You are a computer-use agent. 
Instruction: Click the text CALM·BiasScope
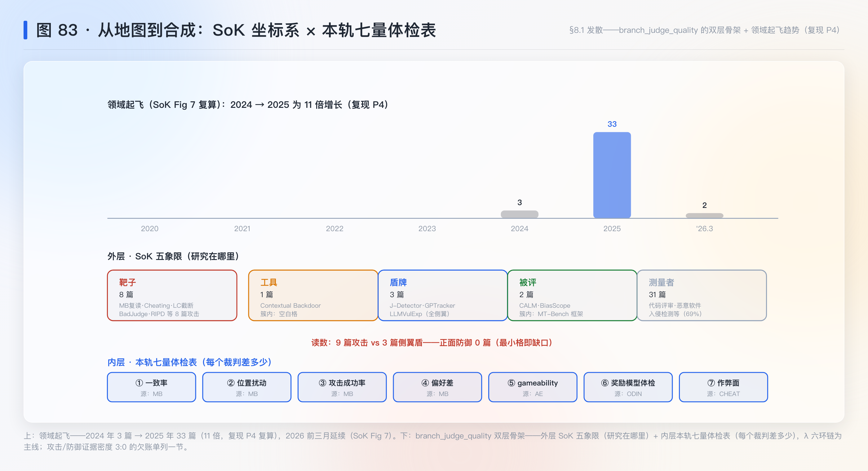tap(545, 306)
